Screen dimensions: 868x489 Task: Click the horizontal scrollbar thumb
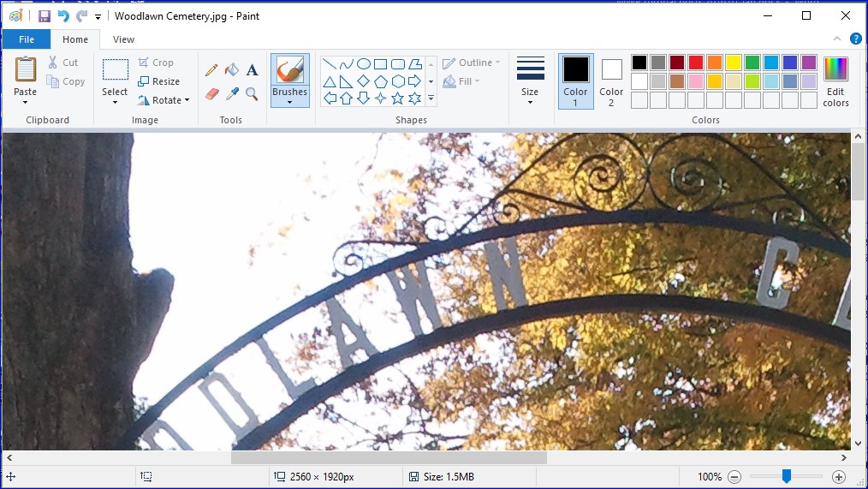[x=389, y=457]
